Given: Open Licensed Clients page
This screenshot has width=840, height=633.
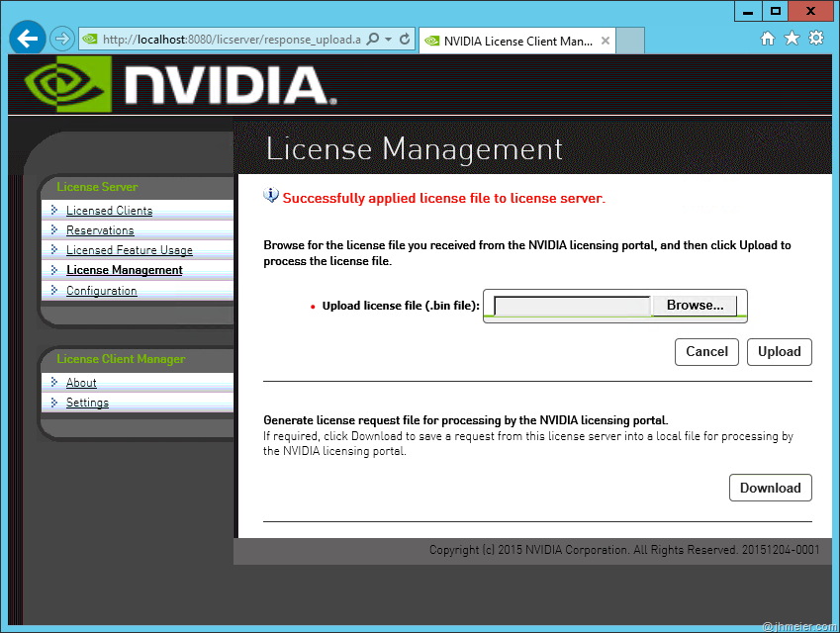Looking at the screenshot, I should pyautogui.click(x=109, y=211).
